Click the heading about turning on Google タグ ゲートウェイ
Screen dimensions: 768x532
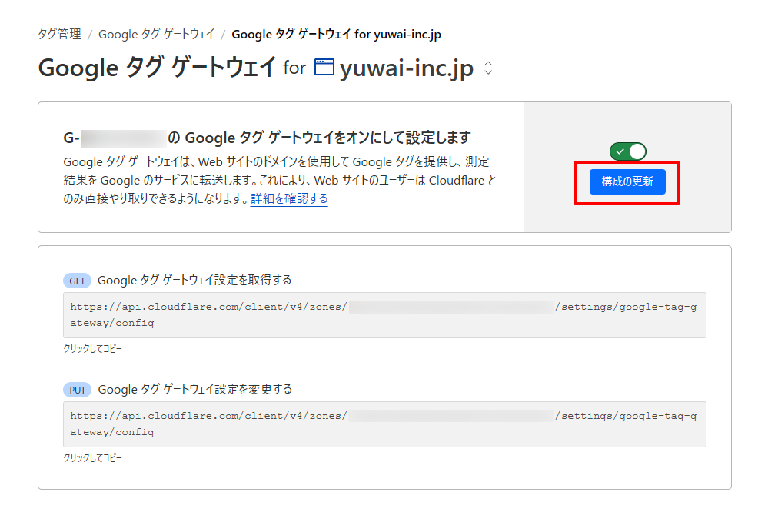point(267,138)
